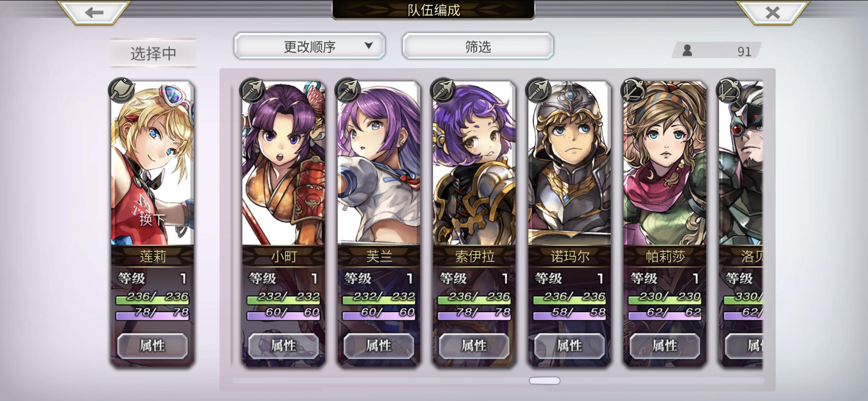
Task: Open 属性 for 帕莉莎
Action: click(x=665, y=346)
